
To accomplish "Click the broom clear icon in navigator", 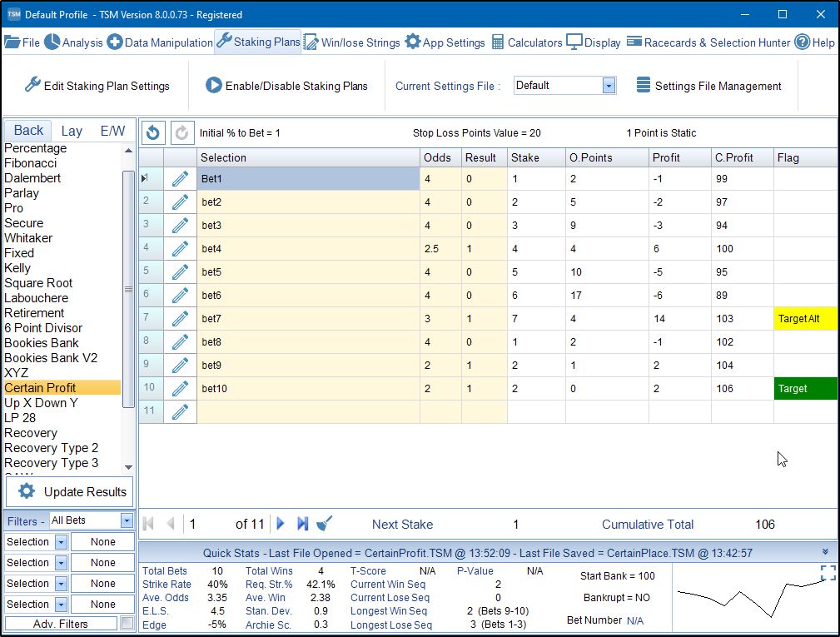I will point(326,524).
